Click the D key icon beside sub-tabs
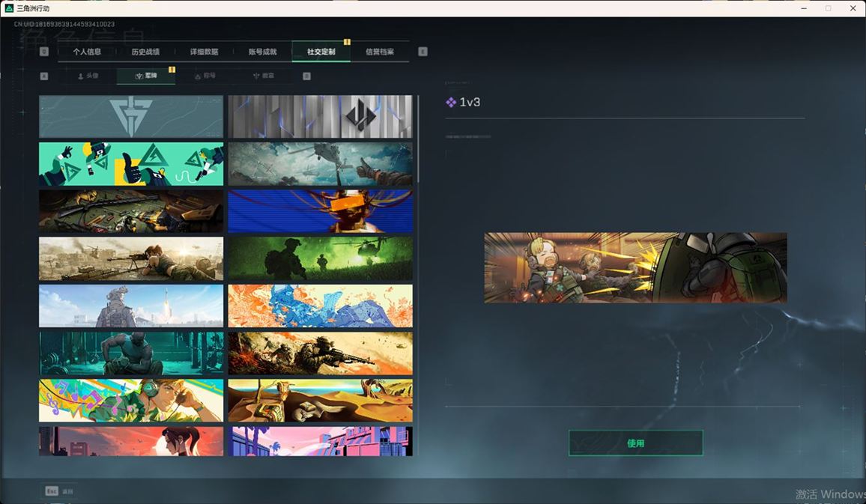 point(306,76)
